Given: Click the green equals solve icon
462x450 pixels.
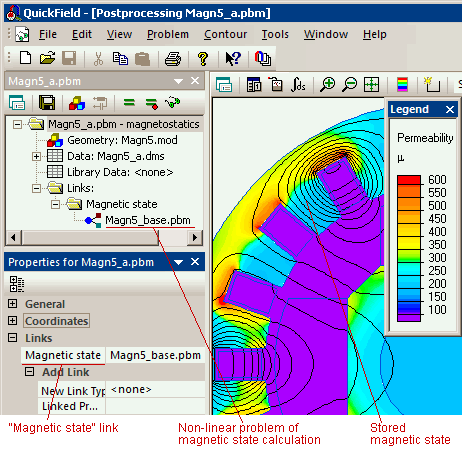Looking at the screenshot, I should coord(129,103).
